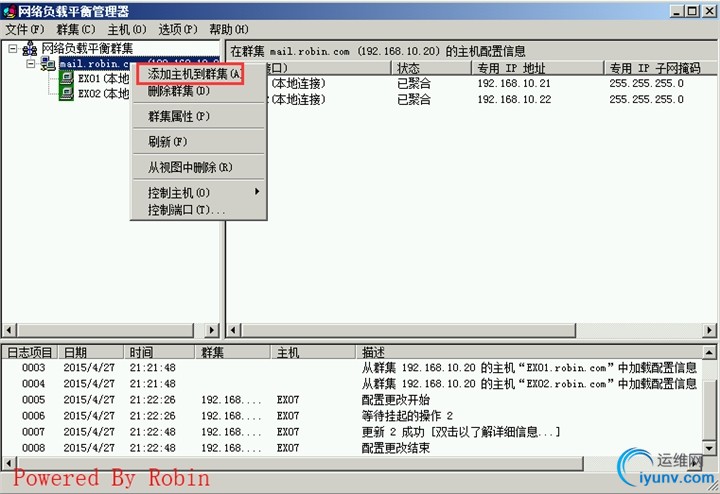This screenshot has width=720, height=494.
Task: Choose 删除群集 from context menu
Action: [198, 91]
